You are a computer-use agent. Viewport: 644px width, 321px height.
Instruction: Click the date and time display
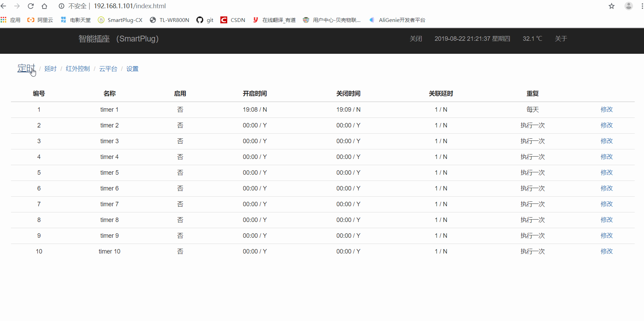(x=472, y=39)
